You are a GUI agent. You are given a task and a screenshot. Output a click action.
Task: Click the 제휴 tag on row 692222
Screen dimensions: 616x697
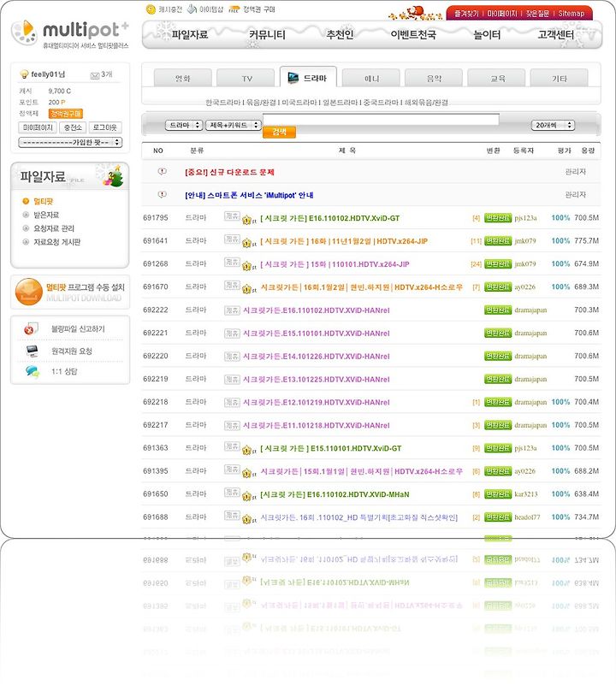(232, 310)
